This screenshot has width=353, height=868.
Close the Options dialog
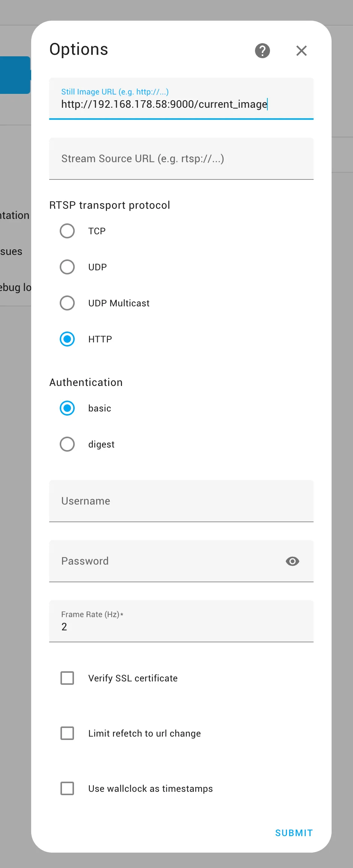pos(302,51)
